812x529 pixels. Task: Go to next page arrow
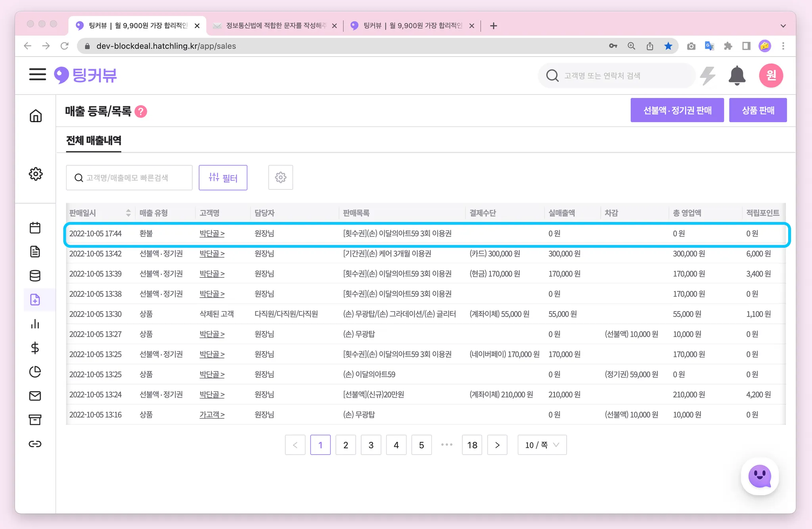497,445
